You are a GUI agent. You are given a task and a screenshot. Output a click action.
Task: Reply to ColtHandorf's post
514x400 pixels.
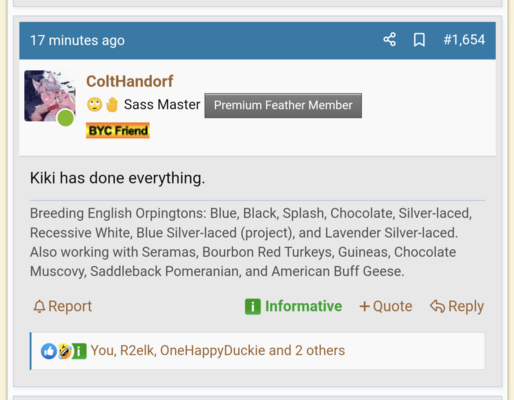tap(457, 306)
